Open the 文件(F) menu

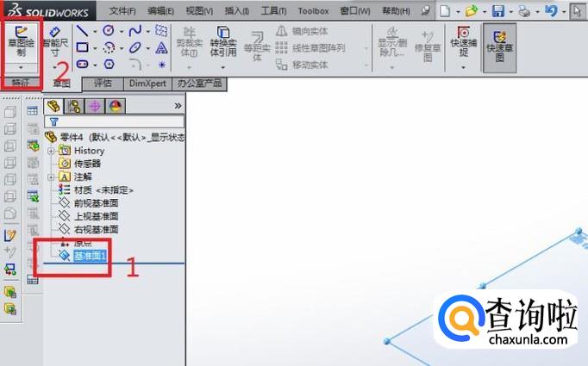[122, 11]
